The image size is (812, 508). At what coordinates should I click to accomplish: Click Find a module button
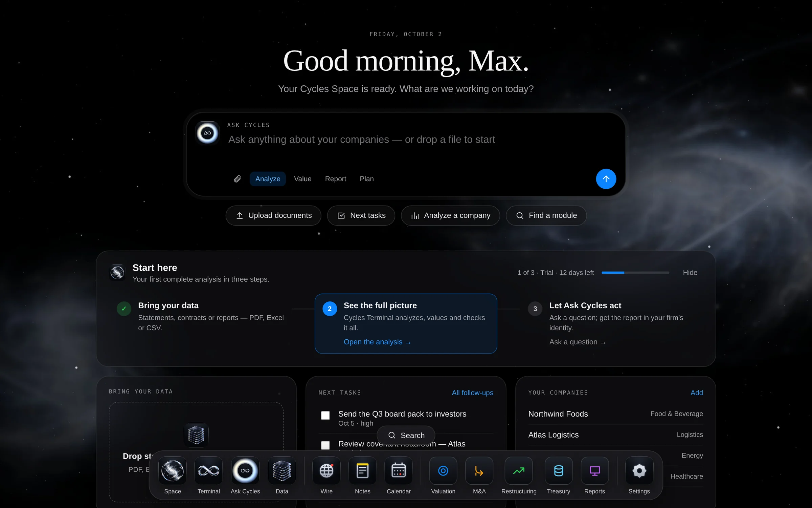click(546, 215)
